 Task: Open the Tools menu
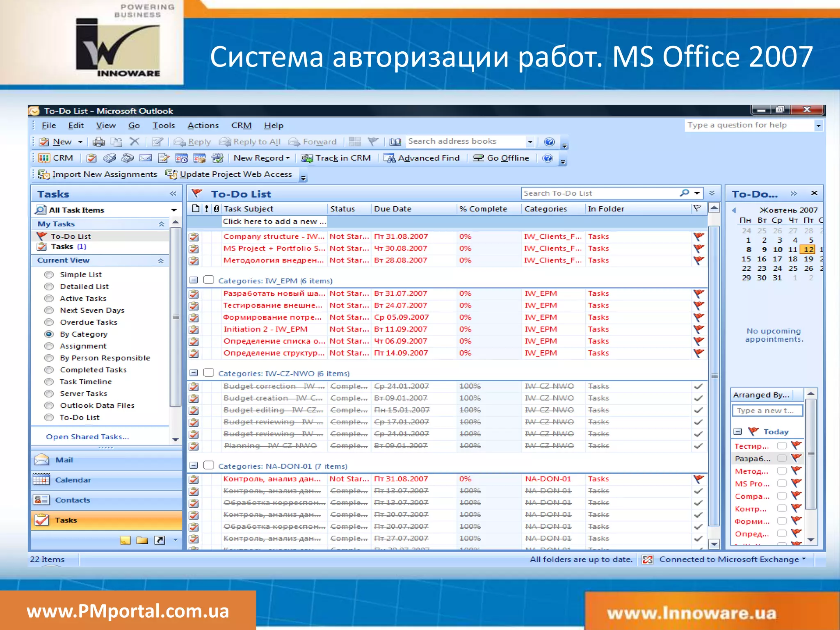pos(164,126)
